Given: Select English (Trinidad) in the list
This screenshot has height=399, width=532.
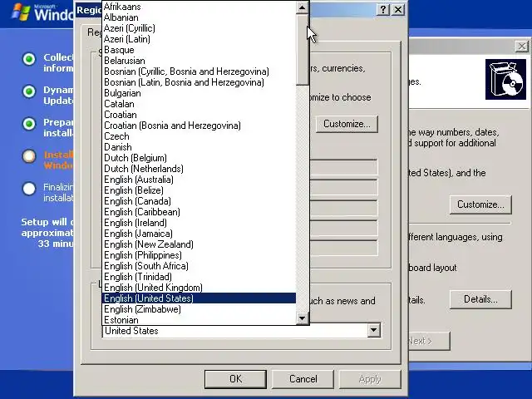Looking at the screenshot, I should [199, 277].
